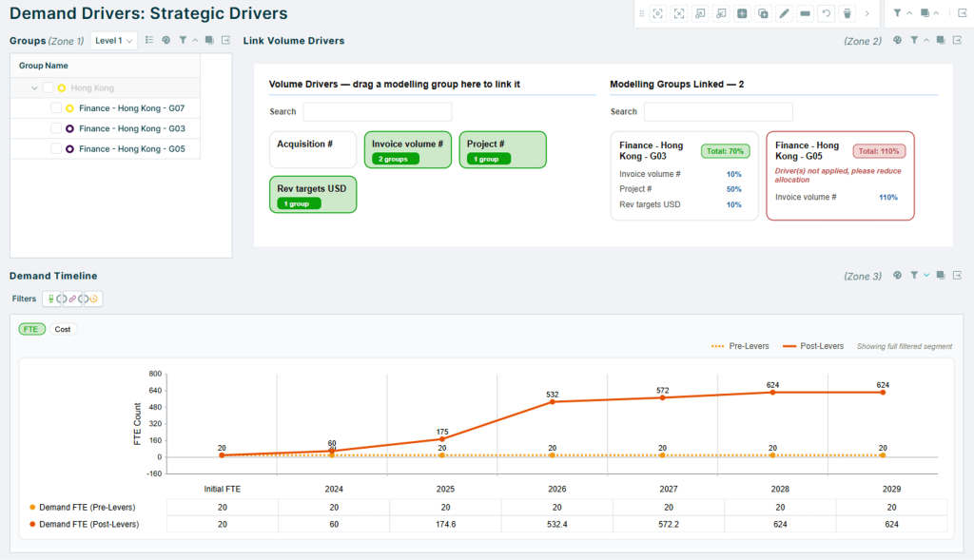Click the Volume Drivers search field
Screen dimensions: 974x560
pyautogui.click(x=377, y=112)
